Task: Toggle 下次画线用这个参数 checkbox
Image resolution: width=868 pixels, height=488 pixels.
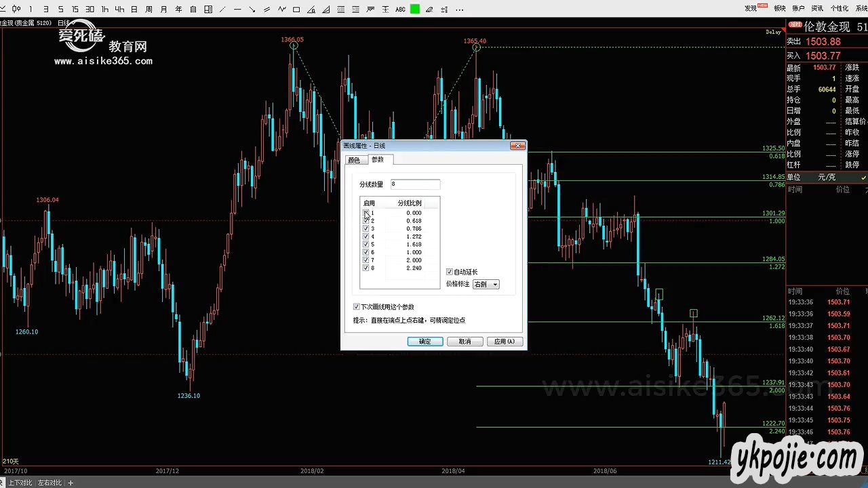Action: tap(357, 307)
